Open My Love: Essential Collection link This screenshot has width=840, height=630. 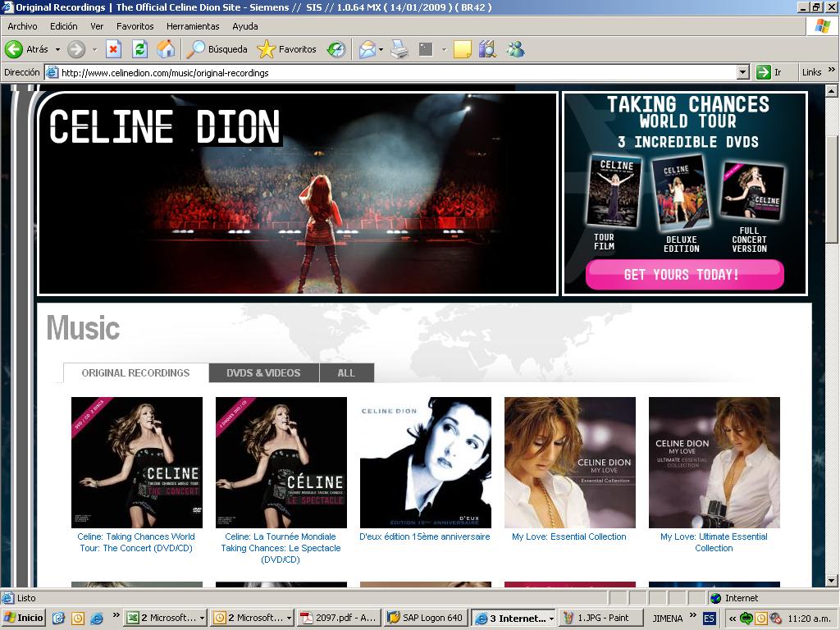pyautogui.click(x=569, y=536)
